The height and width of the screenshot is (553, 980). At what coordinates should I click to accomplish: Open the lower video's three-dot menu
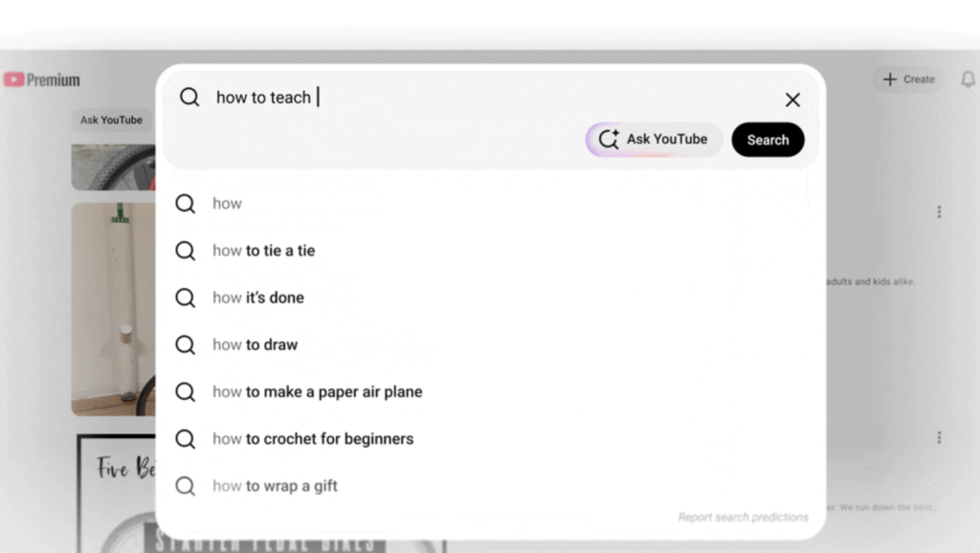tap(939, 437)
